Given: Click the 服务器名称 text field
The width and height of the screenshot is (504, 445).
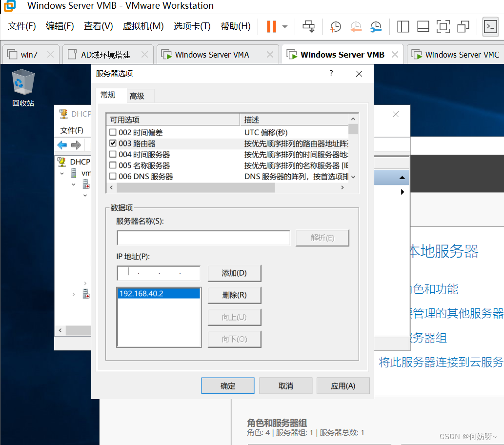Looking at the screenshot, I should (x=203, y=238).
